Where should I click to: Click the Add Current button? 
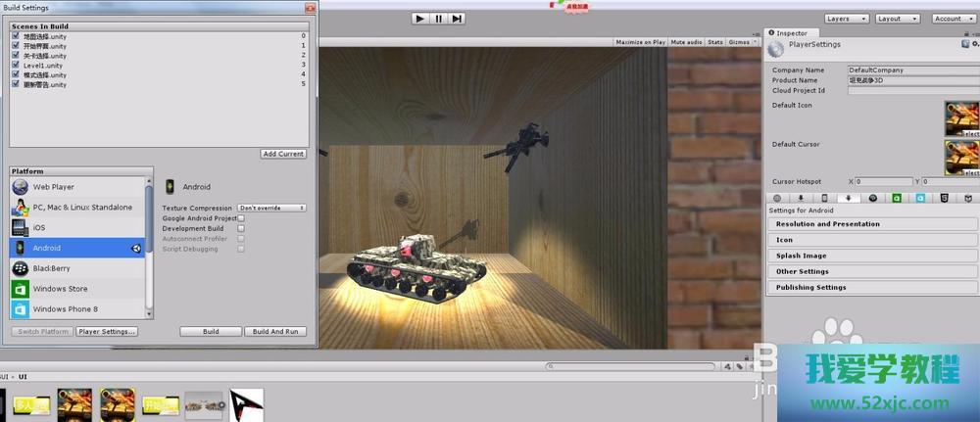[x=283, y=154]
